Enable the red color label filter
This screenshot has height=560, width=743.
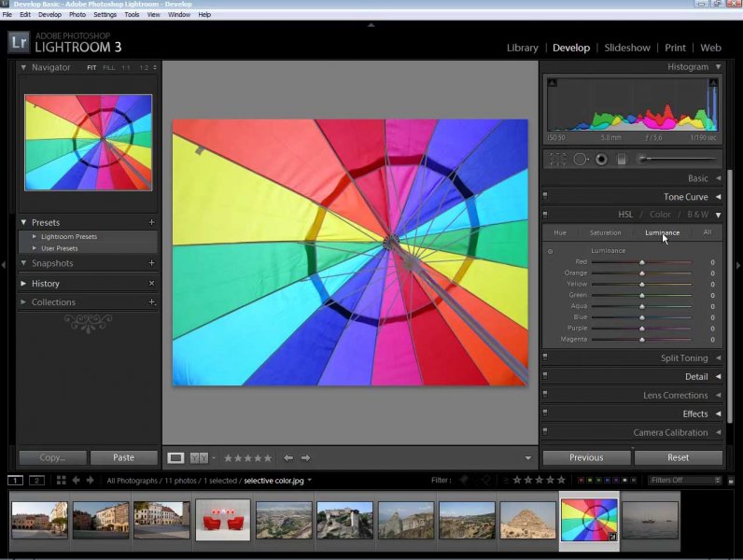click(581, 481)
